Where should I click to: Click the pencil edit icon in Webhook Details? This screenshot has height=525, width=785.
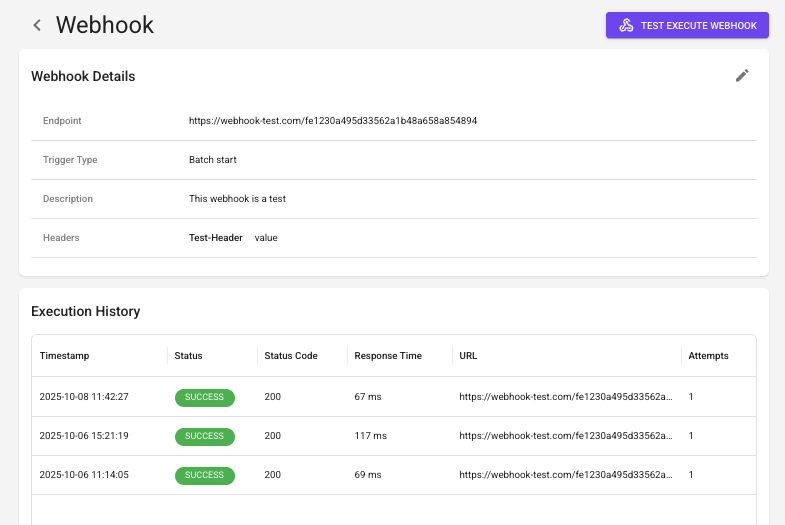point(742,76)
